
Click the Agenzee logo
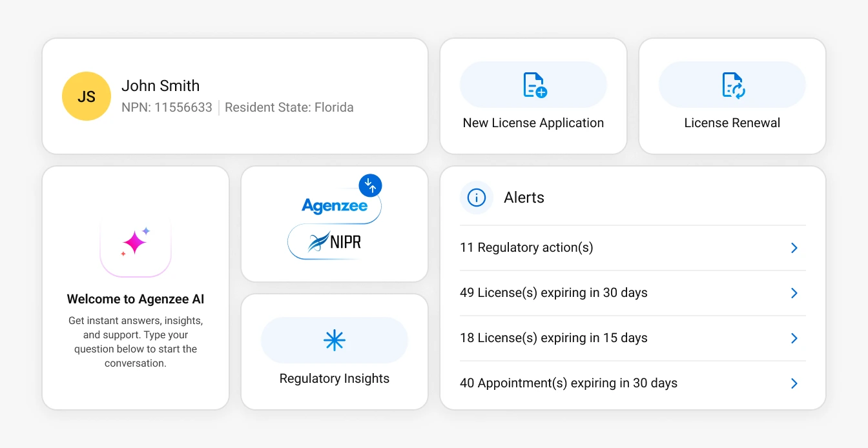point(335,206)
